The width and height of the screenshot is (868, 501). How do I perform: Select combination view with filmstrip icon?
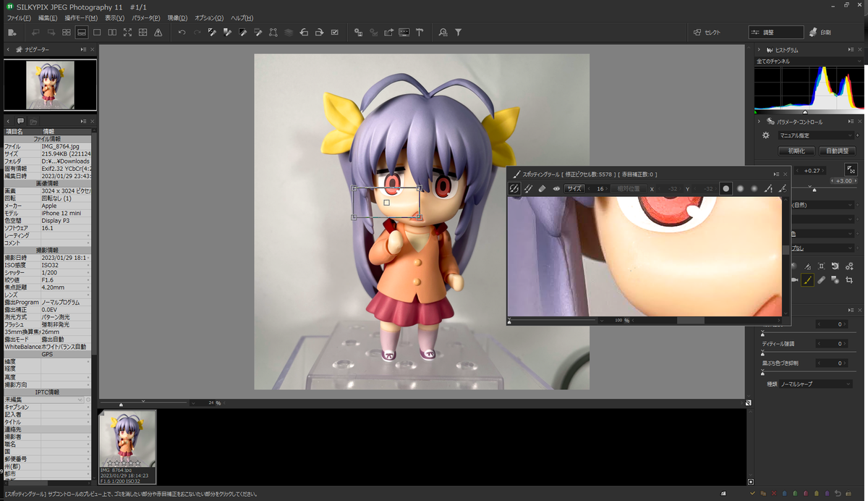(82, 33)
